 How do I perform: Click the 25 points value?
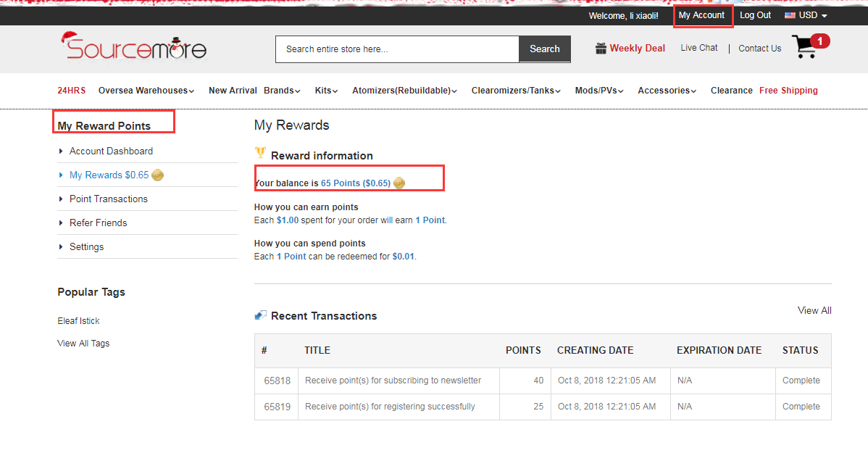pyautogui.click(x=538, y=407)
